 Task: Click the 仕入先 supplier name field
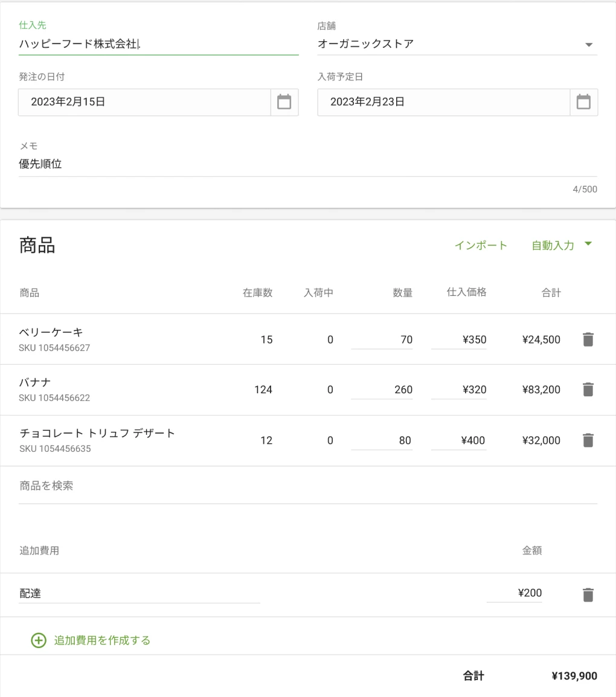point(121,43)
